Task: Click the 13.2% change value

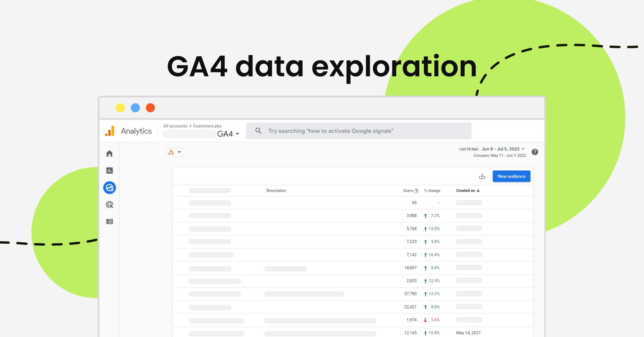Action: pyautogui.click(x=434, y=294)
